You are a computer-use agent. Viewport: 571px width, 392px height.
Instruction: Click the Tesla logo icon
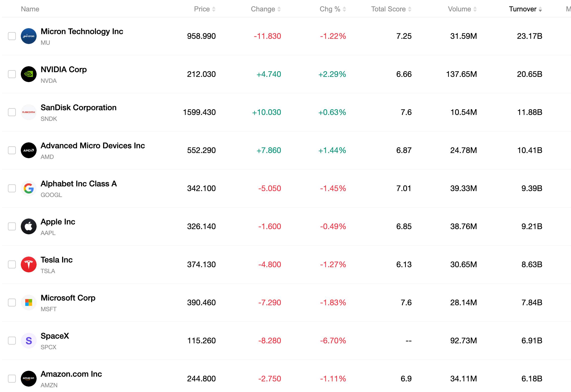(x=29, y=264)
